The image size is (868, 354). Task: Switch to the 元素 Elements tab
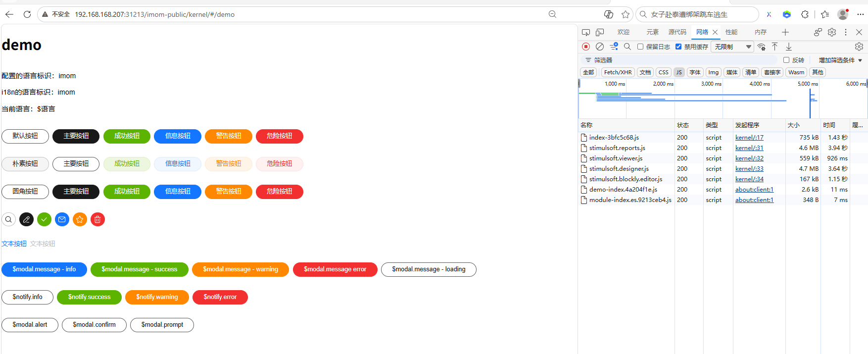click(x=652, y=32)
